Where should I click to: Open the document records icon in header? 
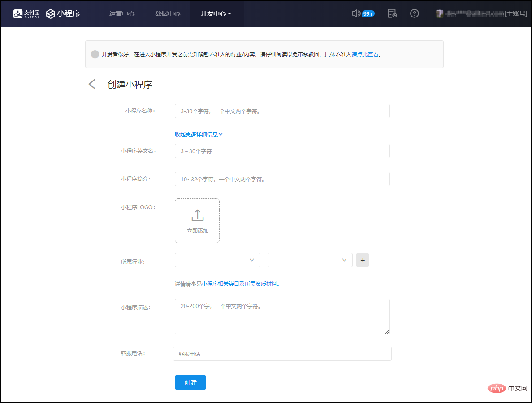[392, 13]
